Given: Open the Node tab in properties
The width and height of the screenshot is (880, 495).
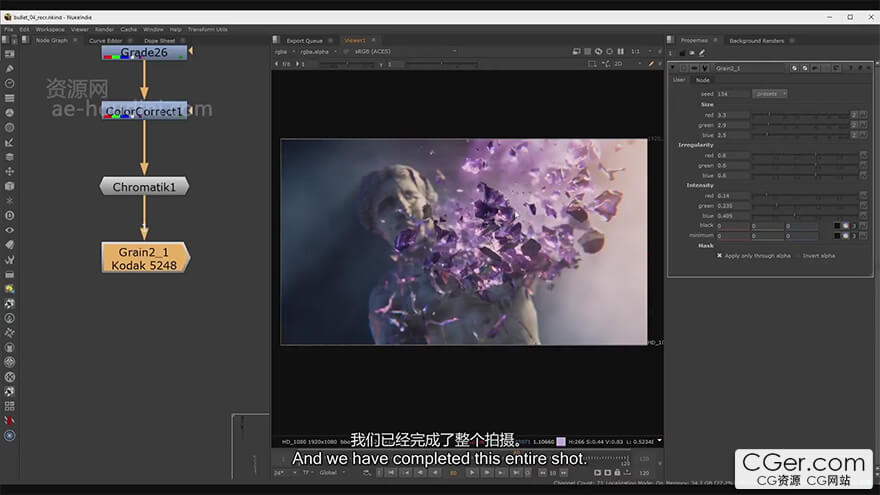Looking at the screenshot, I should click(x=703, y=80).
